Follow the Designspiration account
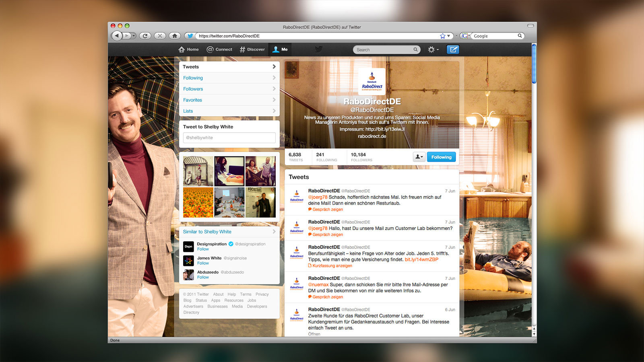Image resolution: width=644 pixels, height=362 pixels. coord(203,249)
